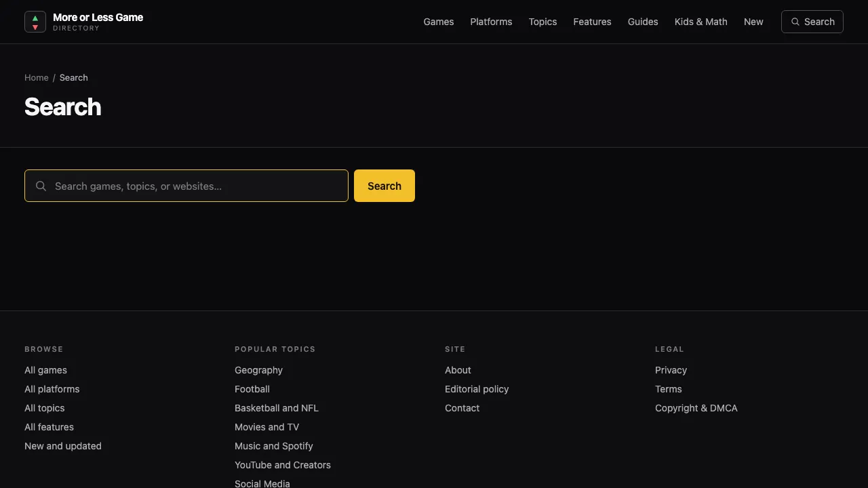Focus the search games, topics, or websites field
Image resolution: width=868 pixels, height=488 pixels.
(186, 186)
